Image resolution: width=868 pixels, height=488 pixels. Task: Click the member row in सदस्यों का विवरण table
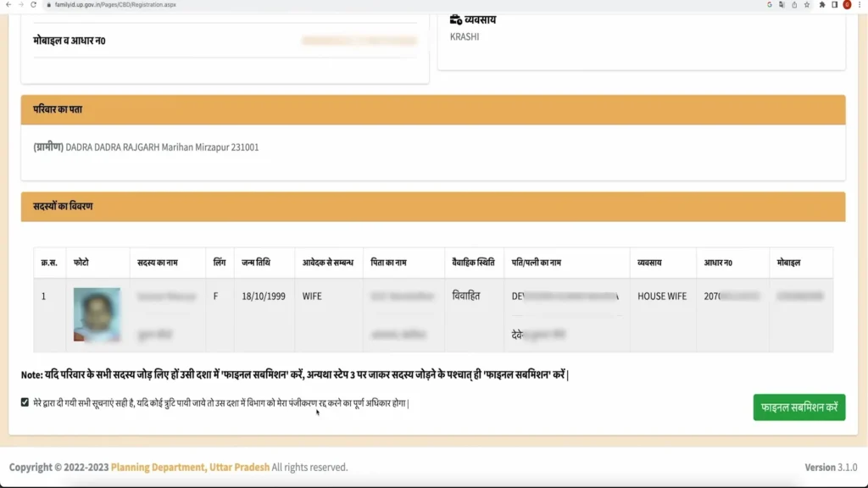click(339, 313)
